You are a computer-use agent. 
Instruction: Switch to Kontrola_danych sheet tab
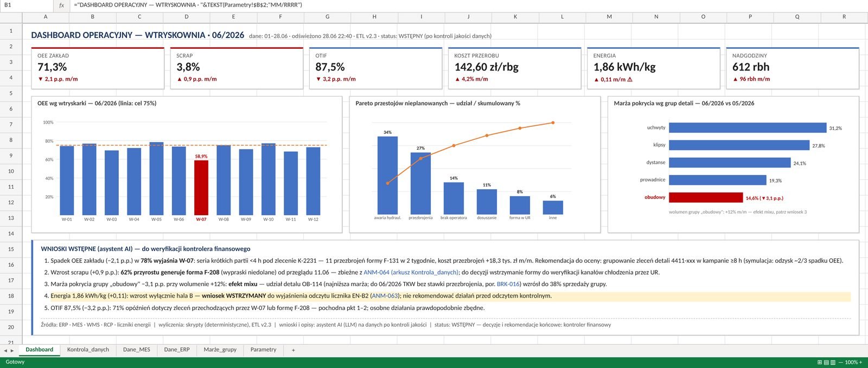point(88,350)
